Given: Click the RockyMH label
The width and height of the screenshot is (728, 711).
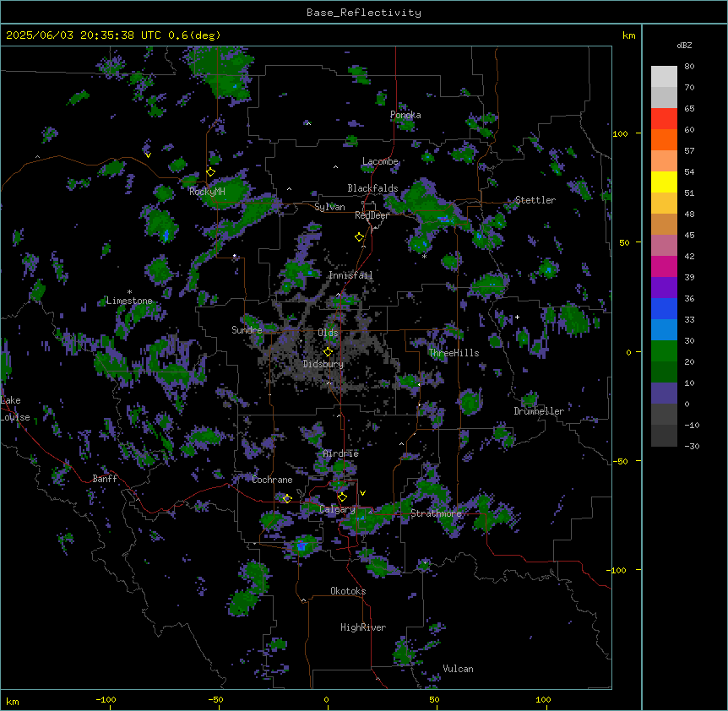Looking at the screenshot, I should (x=207, y=192).
